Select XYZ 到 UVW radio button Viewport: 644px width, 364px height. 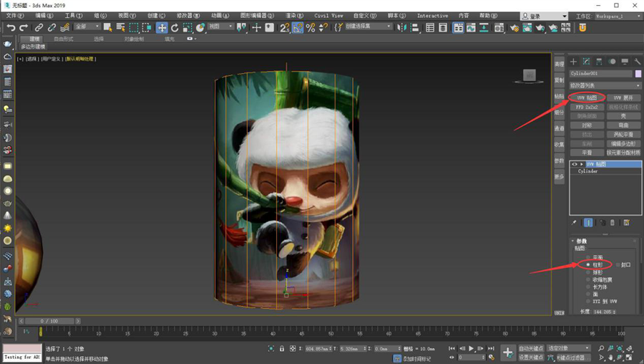point(588,302)
